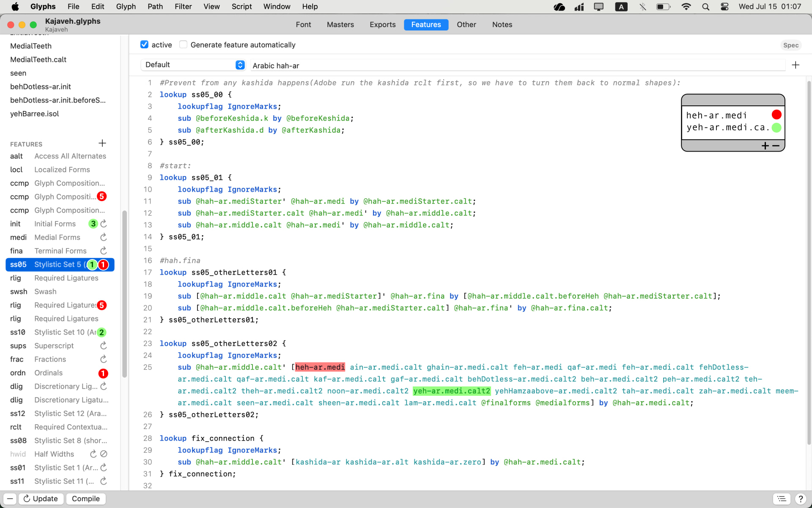Enable Generate feature automatically checkbox
Screen dimensions: 812x508
183,44
